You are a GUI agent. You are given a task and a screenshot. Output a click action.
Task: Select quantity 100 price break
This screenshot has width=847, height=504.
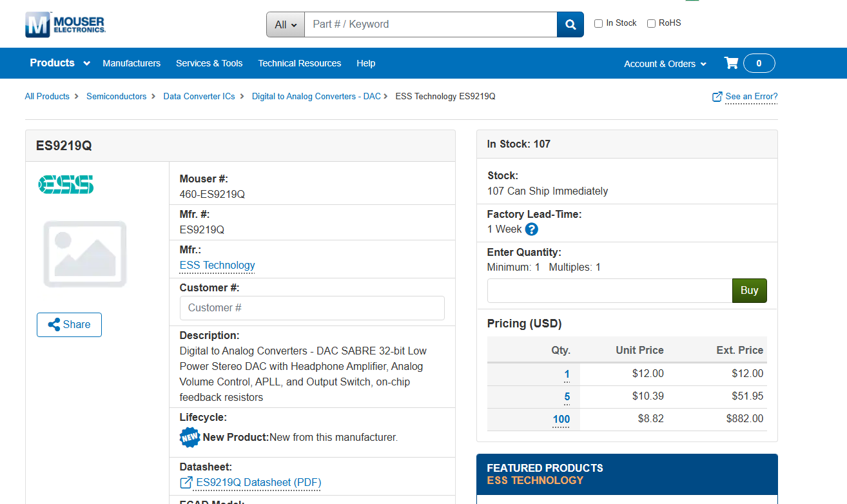(x=561, y=419)
